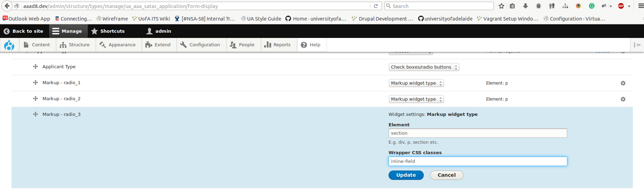
Task: Collapse the toolbar with the orientation toggle icon
Action: click(x=637, y=45)
